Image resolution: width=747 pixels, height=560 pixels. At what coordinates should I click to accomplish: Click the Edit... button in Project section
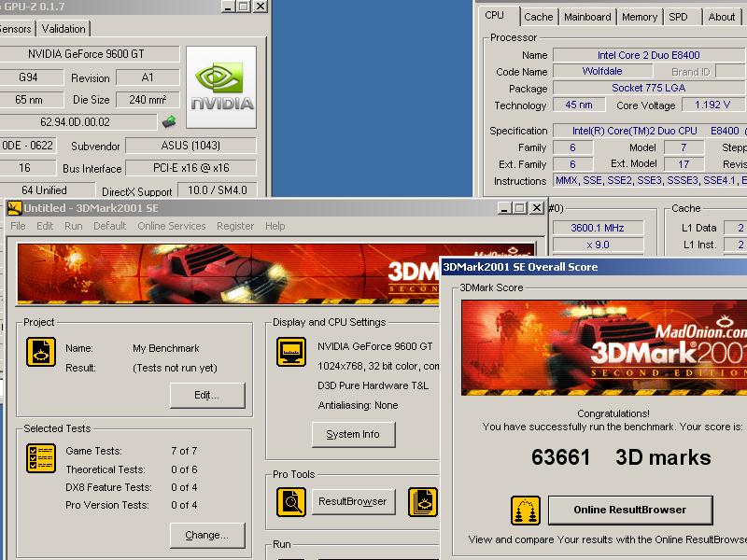coord(207,395)
